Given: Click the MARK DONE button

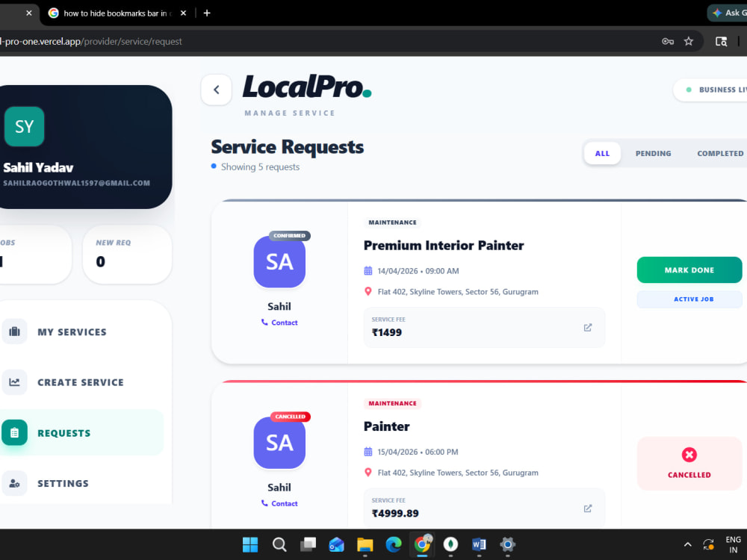Looking at the screenshot, I should click(689, 270).
